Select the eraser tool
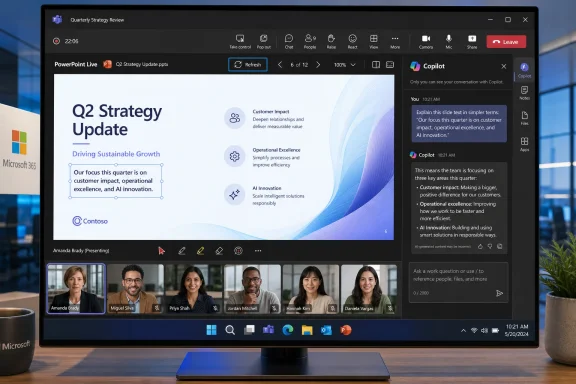The image size is (576, 384). tap(219, 251)
